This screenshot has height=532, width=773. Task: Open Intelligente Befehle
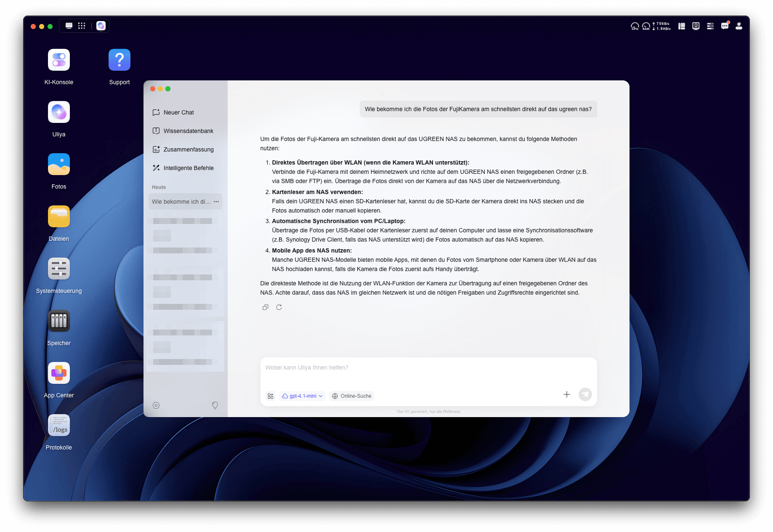click(x=183, y=168)
